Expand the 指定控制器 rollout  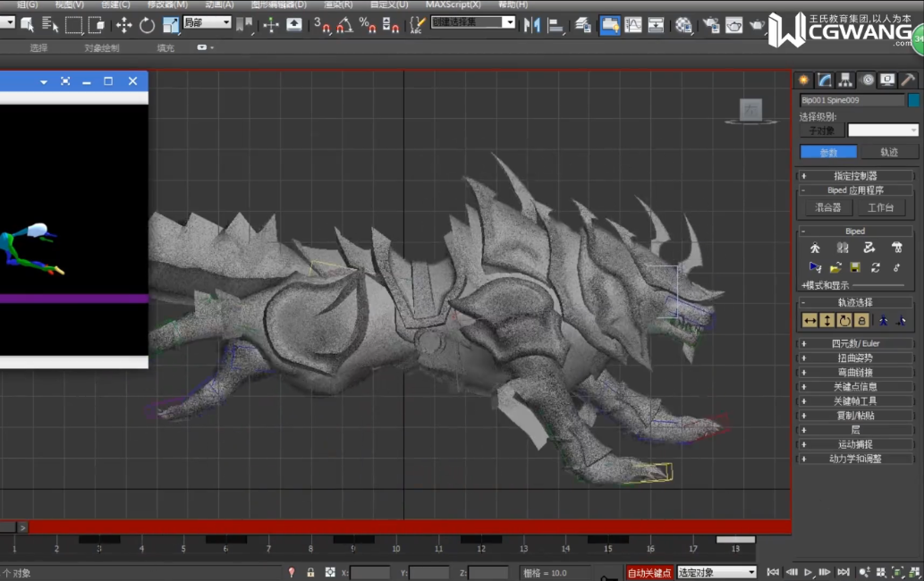coord(855,176)
